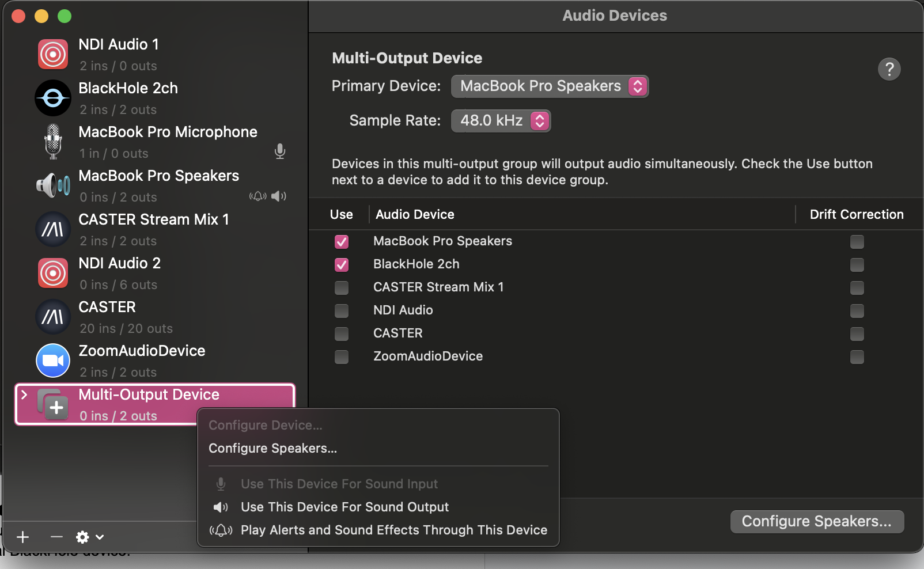Screen dimensions: 924x569
Task: Open the help question mark icon
Action: pyautogui.click(x=889, y=69)
